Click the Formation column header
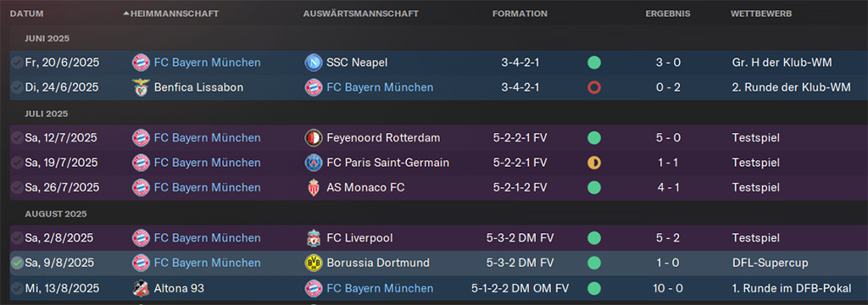 click(520, 14)
